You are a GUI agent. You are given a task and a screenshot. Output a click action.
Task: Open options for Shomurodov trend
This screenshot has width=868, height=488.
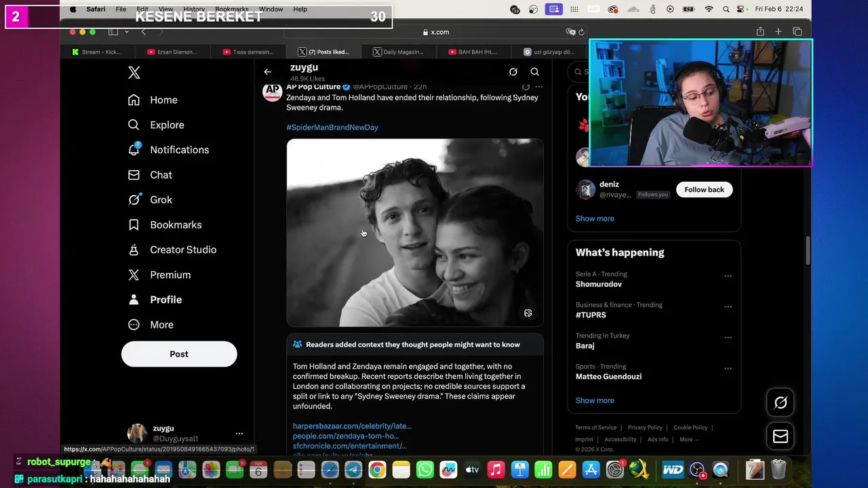(x=728, y=276)
